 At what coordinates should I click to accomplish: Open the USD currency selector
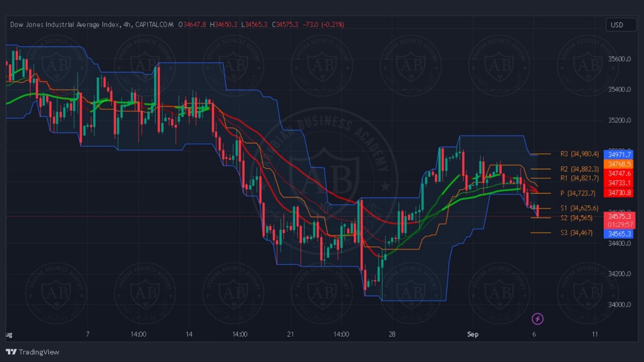point(620,25)
